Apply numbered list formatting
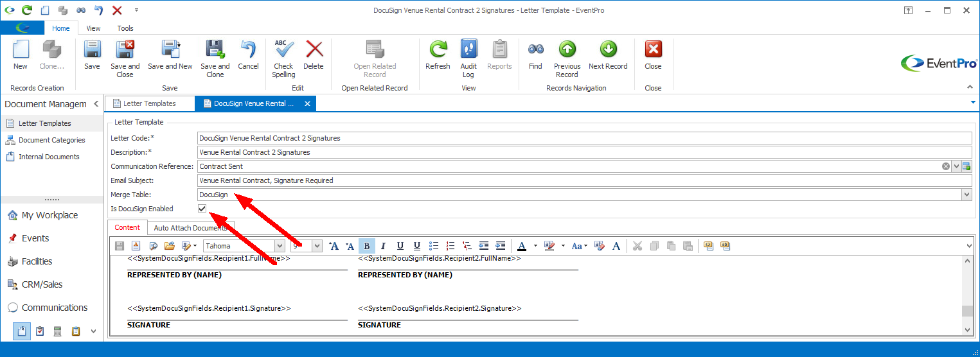Screen dimensions: 980x357 pyautogui.click(x=450, y=246)
